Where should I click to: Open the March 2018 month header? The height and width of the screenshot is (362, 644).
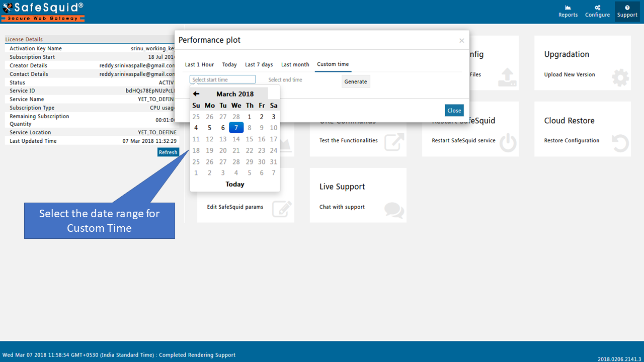pos(235,94)
